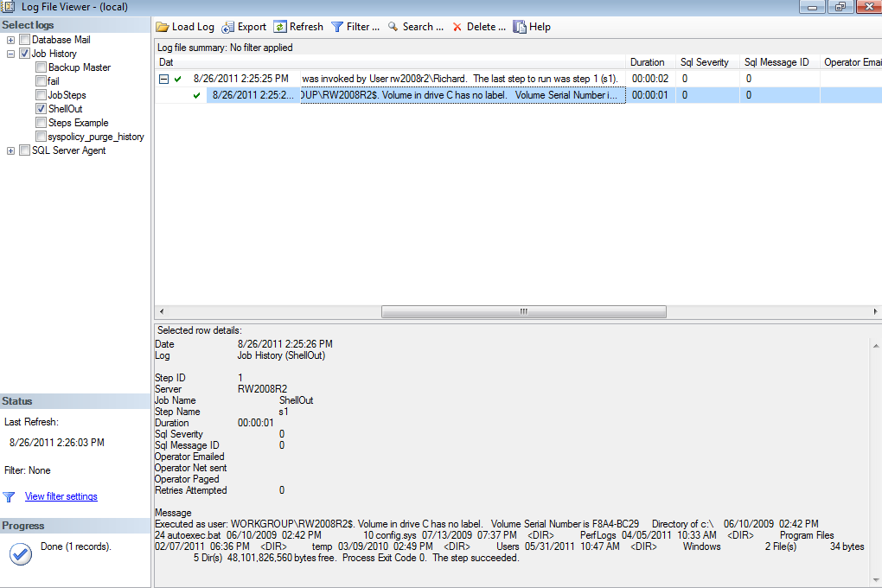The height and width of the screenshot is (588, 882).
Task: Expand the SQL Server Agent node
Action: tap(10, 150)
